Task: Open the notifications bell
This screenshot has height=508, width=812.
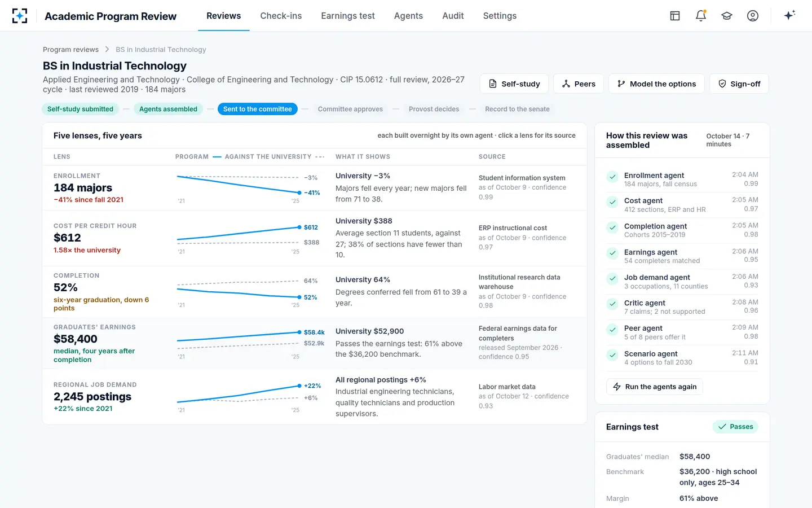Action: click(x=701, y=16)
